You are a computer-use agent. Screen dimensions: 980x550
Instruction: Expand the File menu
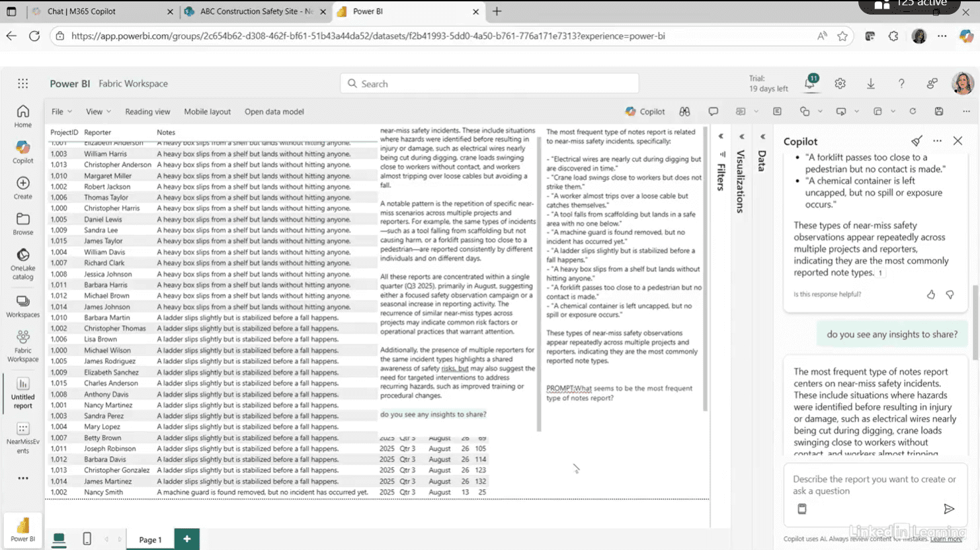pos(60,111)
